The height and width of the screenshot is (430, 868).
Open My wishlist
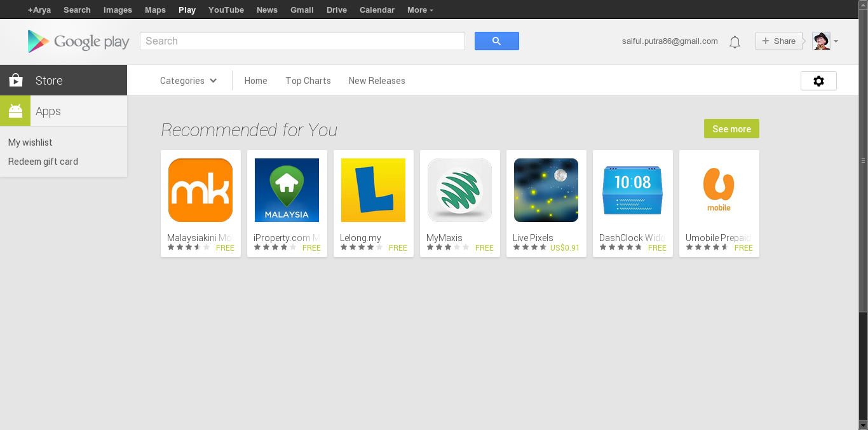click(30, 142)
